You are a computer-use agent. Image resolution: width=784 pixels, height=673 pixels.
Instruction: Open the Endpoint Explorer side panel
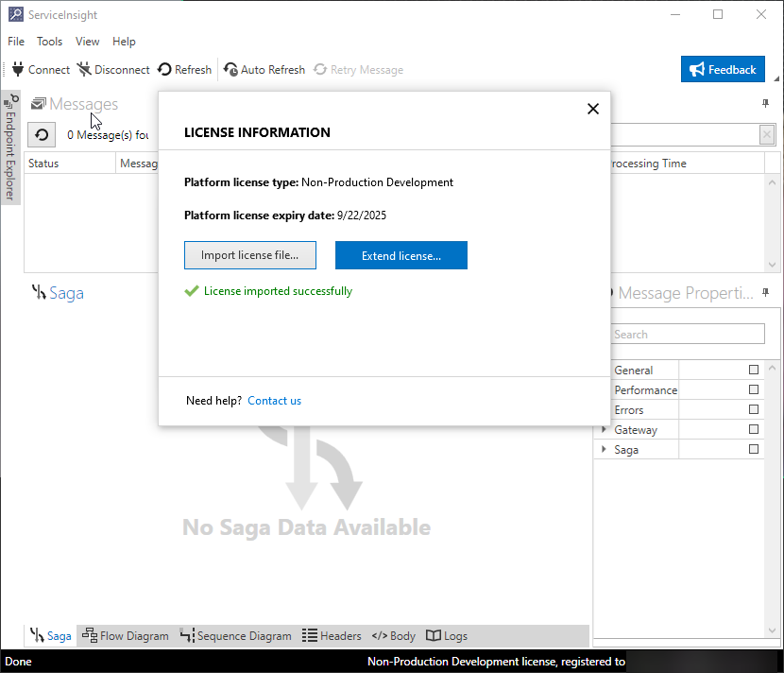[10, 147]
